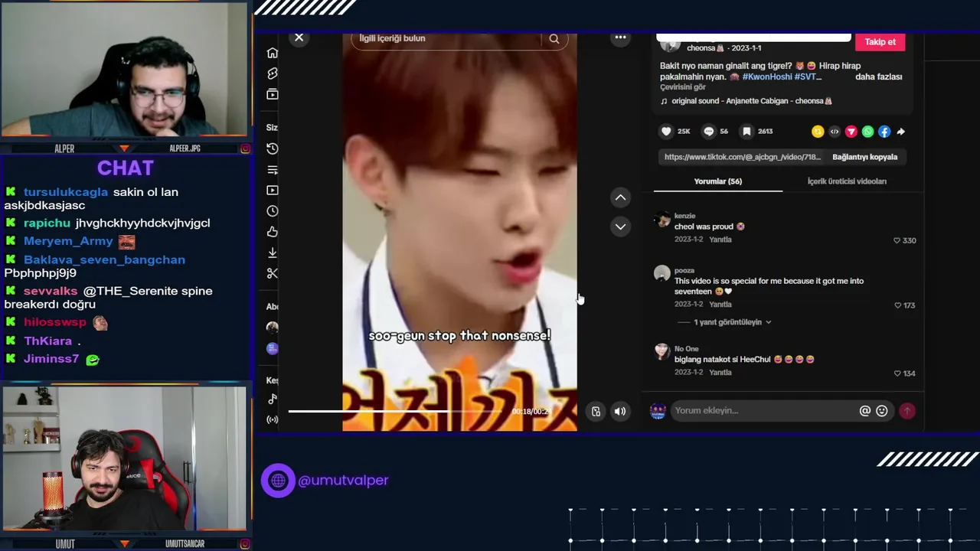Reply to kenzie's comment via 'Yanıtla'
980x551 pixels.
pyautogui.click(x=720, y=240)
